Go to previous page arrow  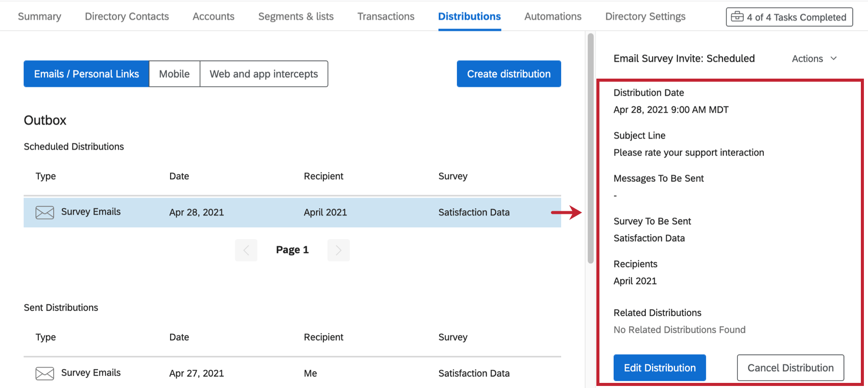click(x=246, y=250)
